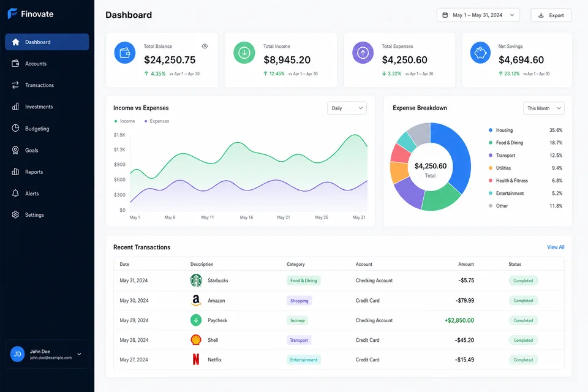588x392 pixels.
Task: Open the May 1 – May 31, 2024 date picker
Action: (478, 15)
